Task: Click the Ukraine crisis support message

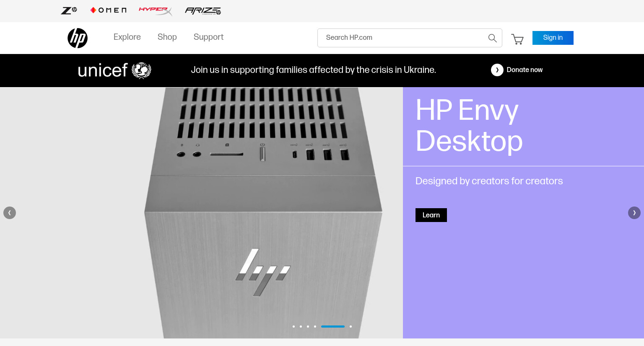Action: [314, 70]
